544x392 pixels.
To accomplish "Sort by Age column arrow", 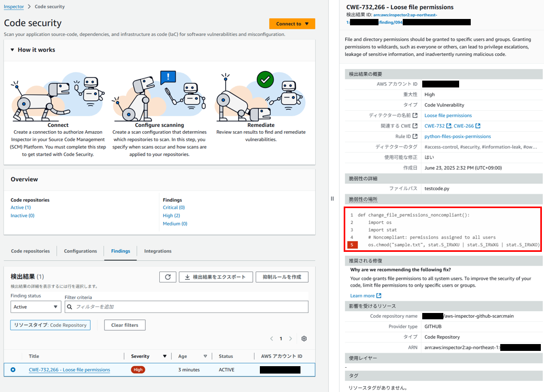I will (206, 356).
